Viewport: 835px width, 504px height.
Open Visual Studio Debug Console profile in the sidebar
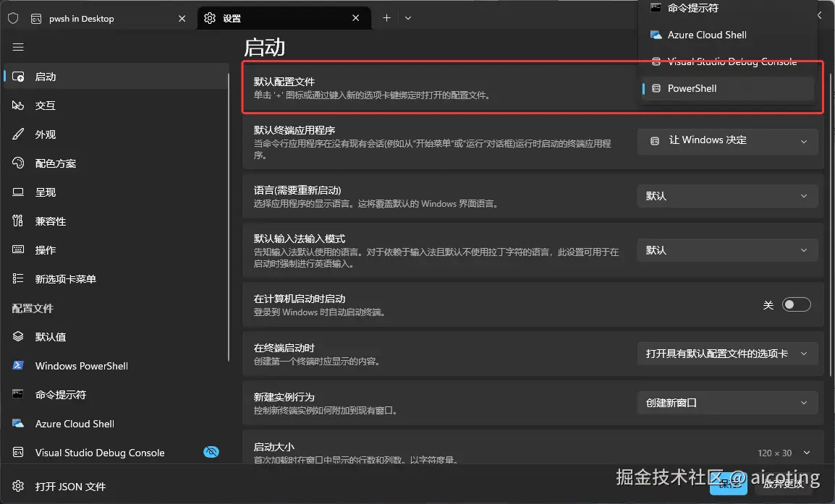coord(116,453)
